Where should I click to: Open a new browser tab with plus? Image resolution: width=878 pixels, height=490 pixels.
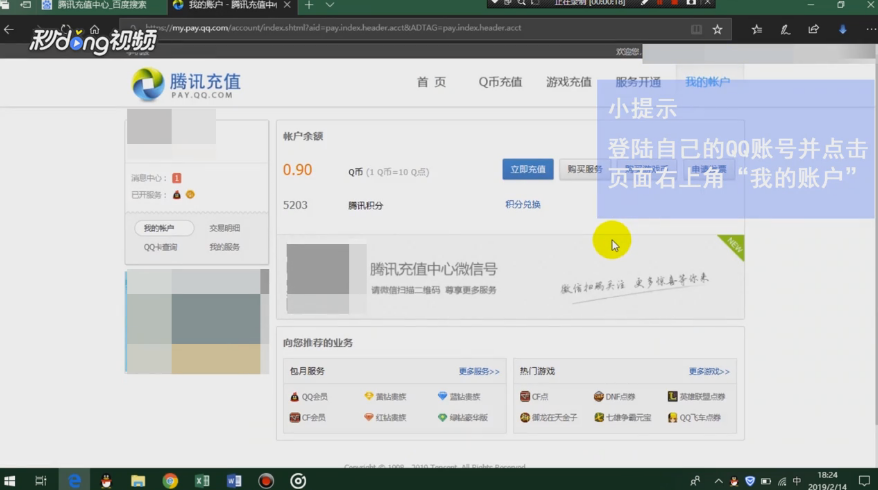pyautogui.click(x=309, y=5)
